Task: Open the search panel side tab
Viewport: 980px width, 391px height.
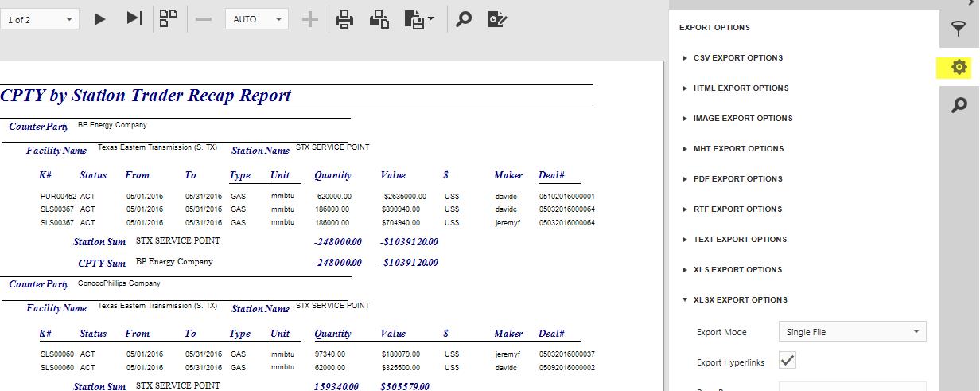Action: pos(959,105)
